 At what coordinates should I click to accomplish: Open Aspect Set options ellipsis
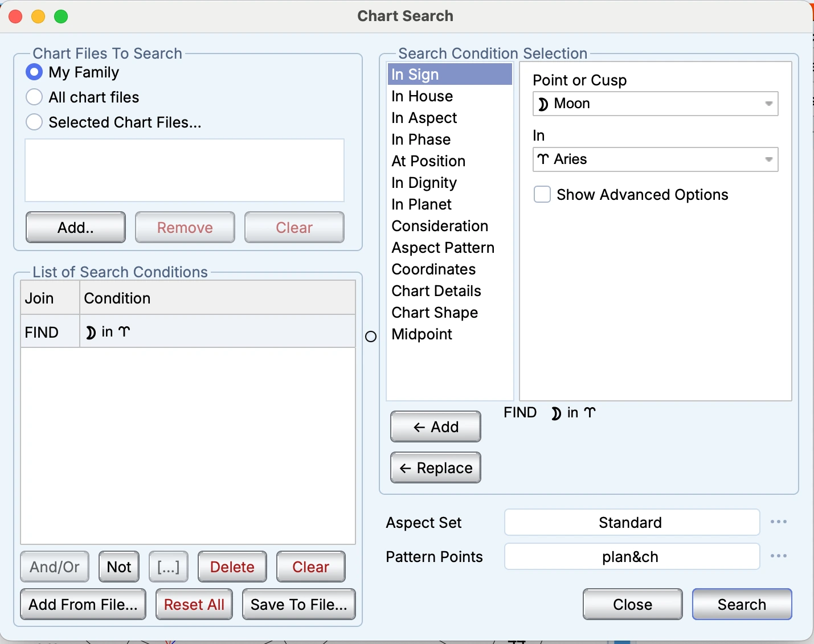(779, 522)
